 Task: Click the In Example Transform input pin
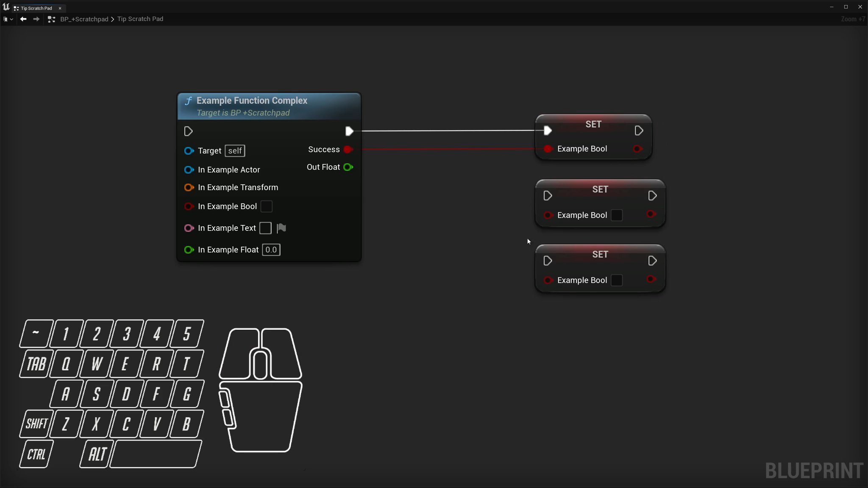coord(189,187)
